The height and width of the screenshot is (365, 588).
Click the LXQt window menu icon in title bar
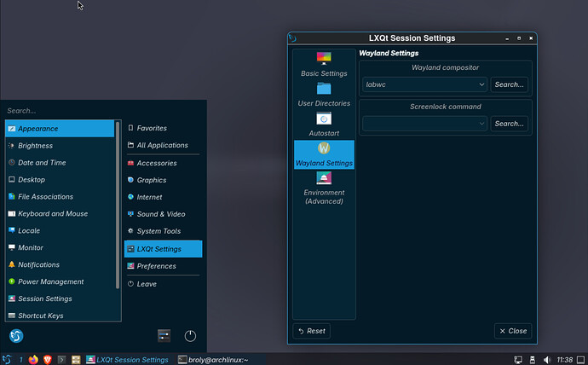(x=293, y=38)
